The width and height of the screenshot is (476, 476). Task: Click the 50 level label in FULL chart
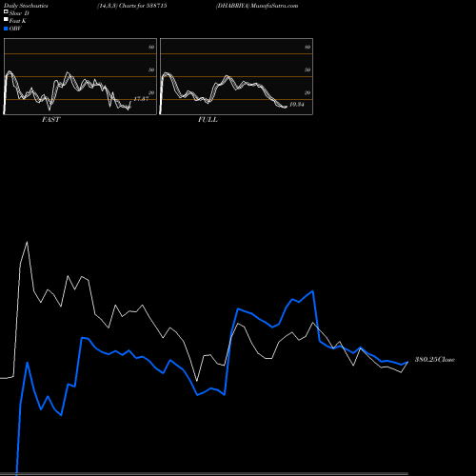click(x=307, y=69)
